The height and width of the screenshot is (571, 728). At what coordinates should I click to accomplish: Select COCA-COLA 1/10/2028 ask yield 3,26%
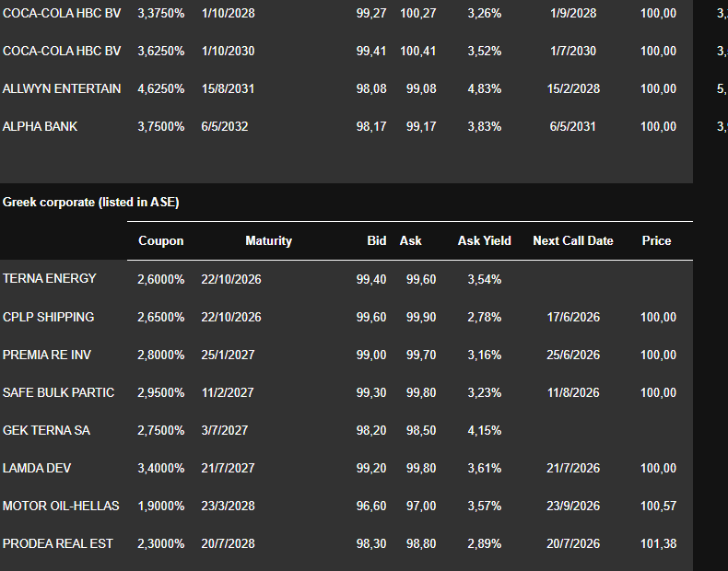click(484, 13)
